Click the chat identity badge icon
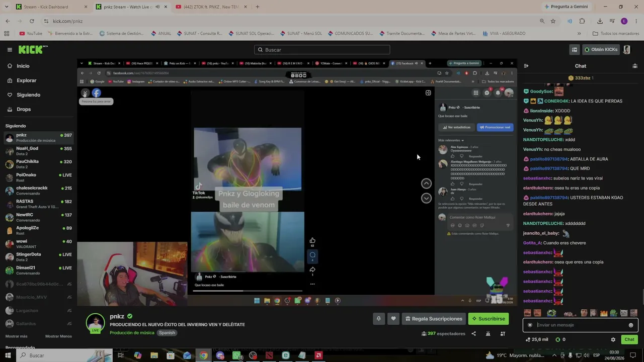 530,325
